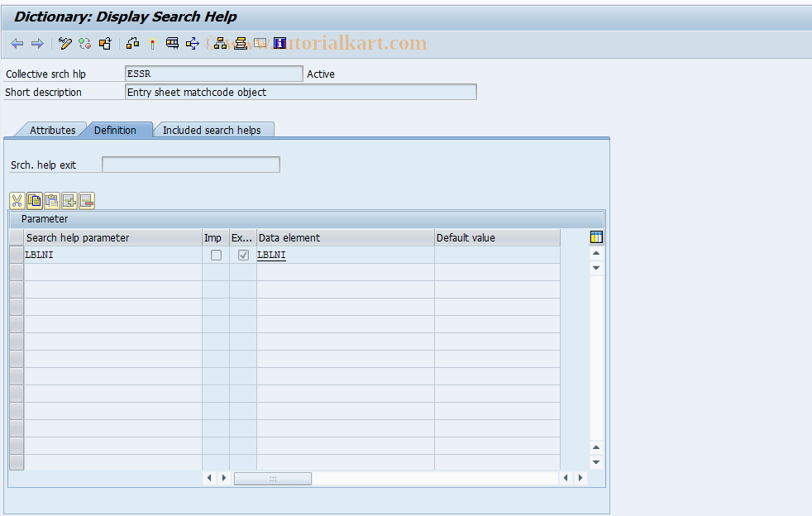Screen dimensions: 812x516
Task: Click the Copy rows icon
Action: 35,200
